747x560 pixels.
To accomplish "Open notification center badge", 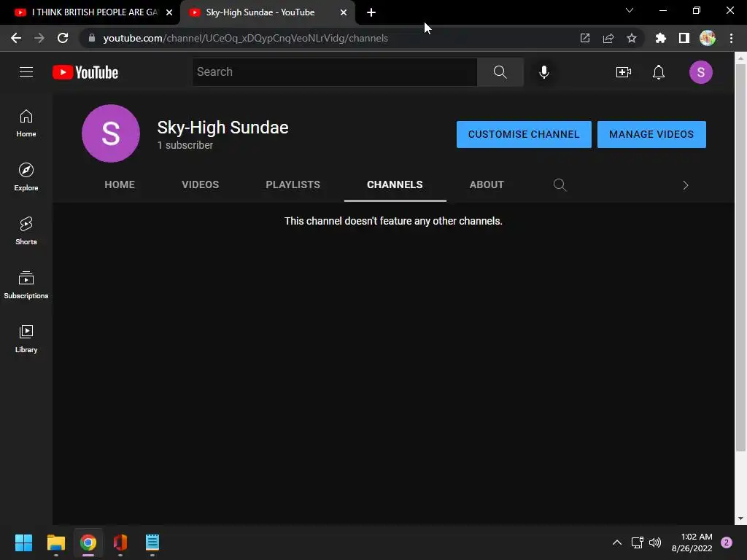I will pos(726,542).
